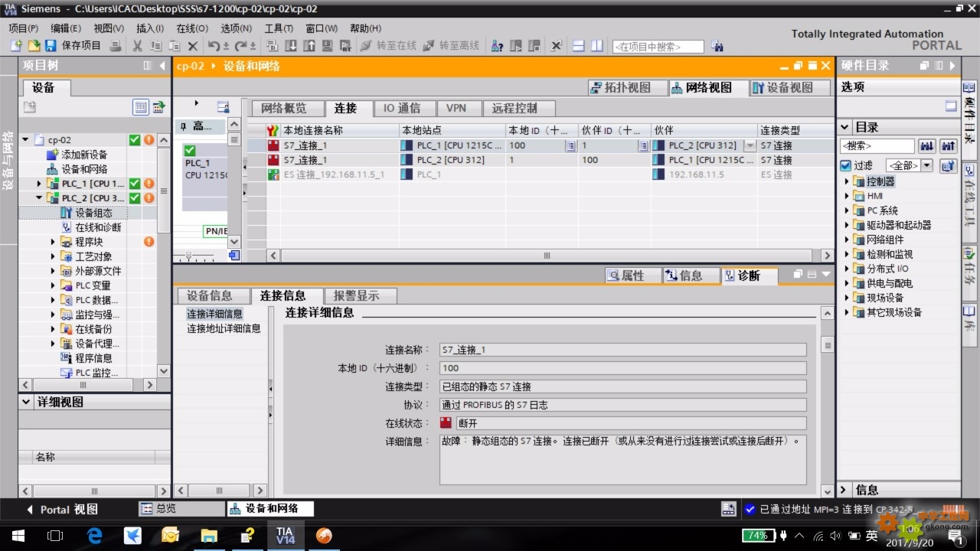Click the Print icon in main toolbar
This screenshot has width=980, height=551.
116,46
